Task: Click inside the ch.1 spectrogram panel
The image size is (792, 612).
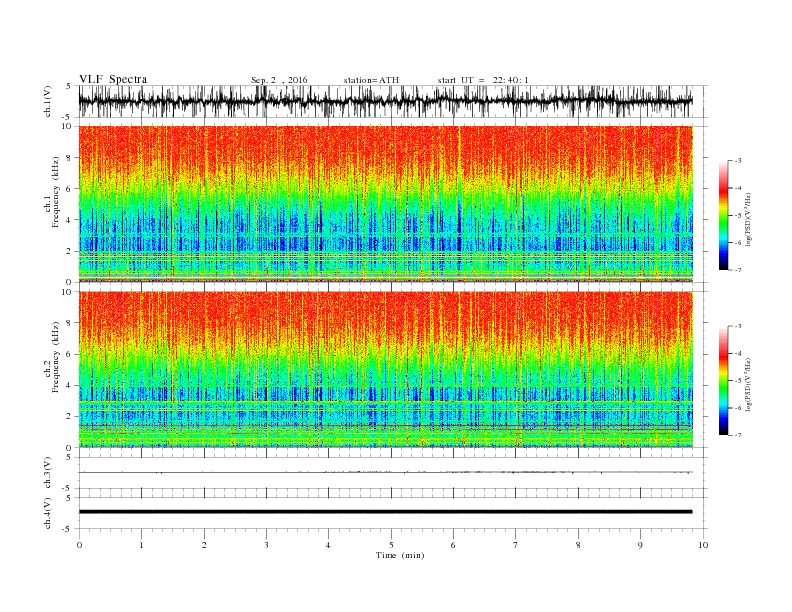Action: click(385, 204)
